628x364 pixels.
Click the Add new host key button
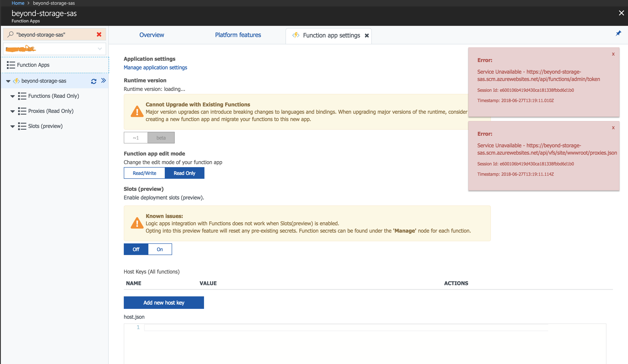(x=164, y=302)
